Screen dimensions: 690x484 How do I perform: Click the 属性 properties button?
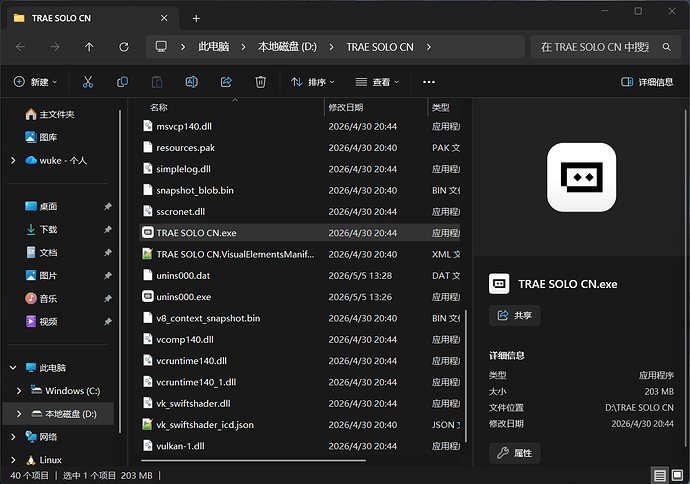click(514, 453)
